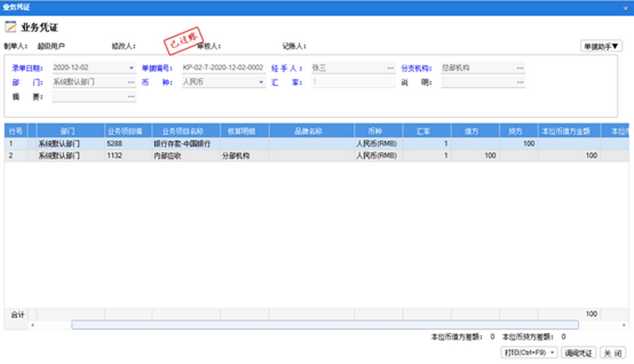This screenshot has width=634, height=364.
Task: Open the 部门 lookup ellipsis button
Action: coord(131,82)
